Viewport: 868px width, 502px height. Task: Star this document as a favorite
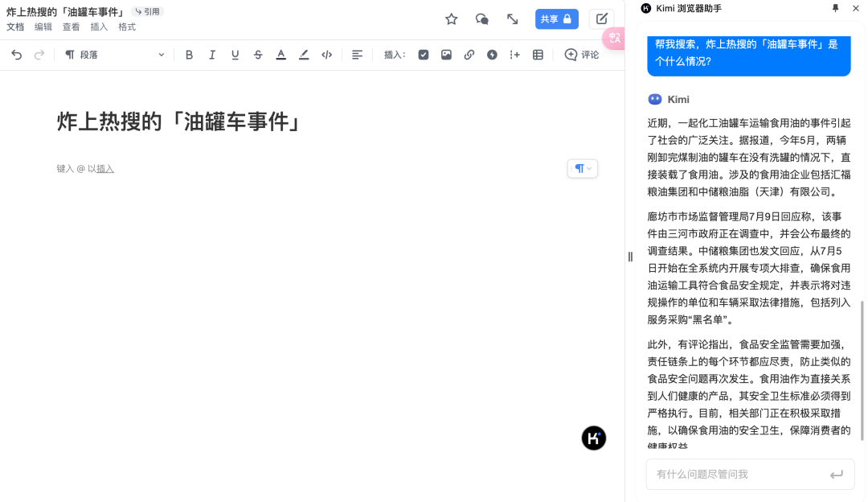pyautogui.click(x=451, y=19)
